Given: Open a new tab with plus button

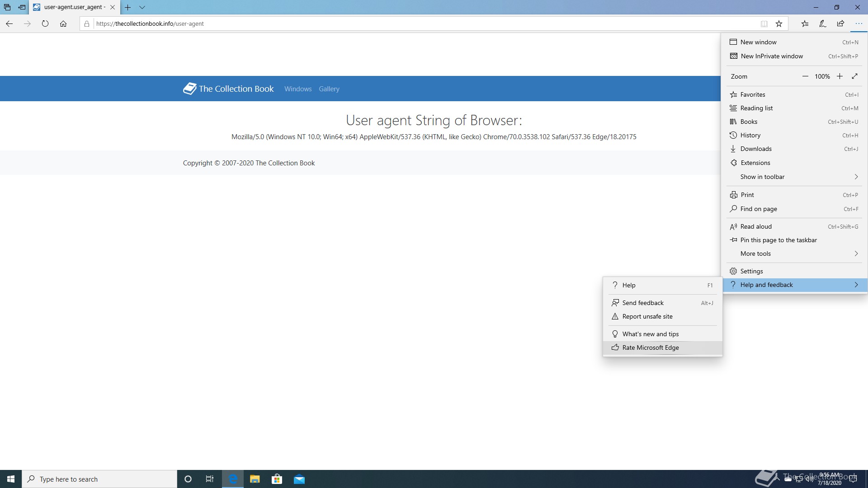Looking at the screenshot, I should (x=128, y=7).
